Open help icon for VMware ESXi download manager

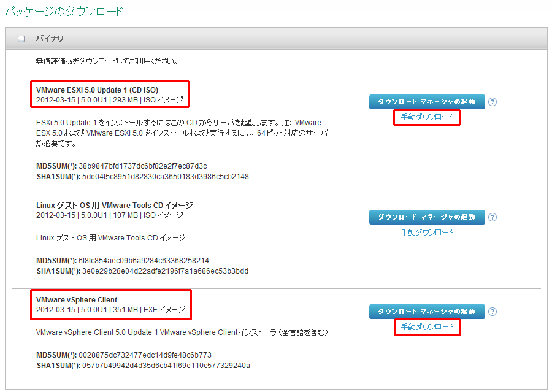click(493, 102)
